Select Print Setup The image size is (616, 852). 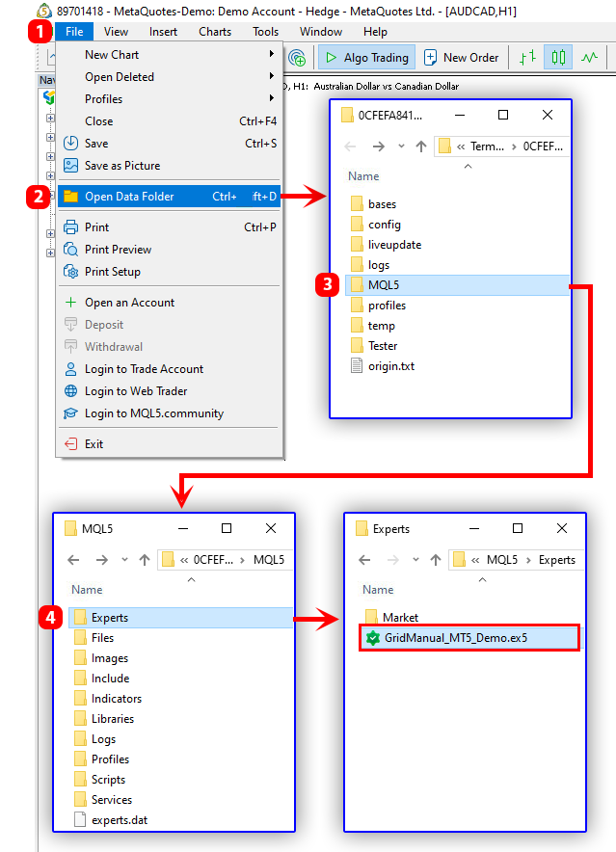coord(169,272)
